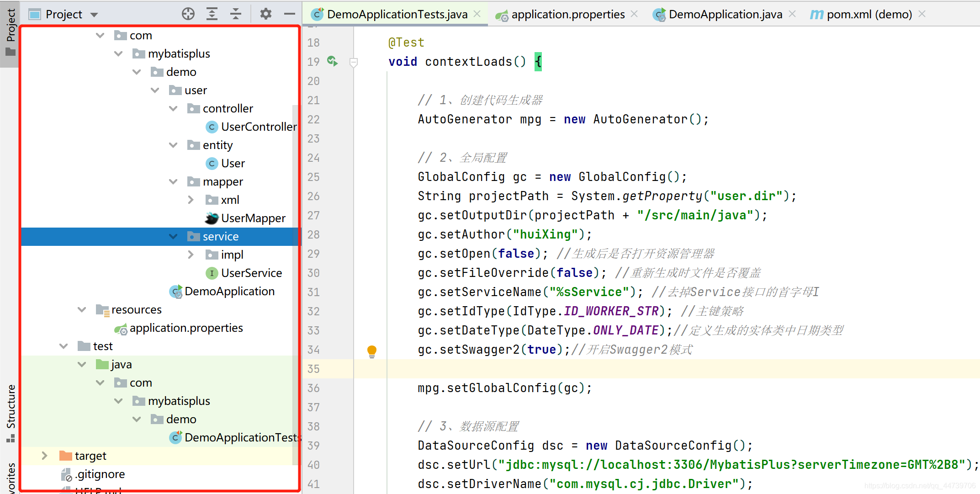Click the Expand All icon in Project toolbar
This screenshot has height=494, width=980.
tap(212, 14)
